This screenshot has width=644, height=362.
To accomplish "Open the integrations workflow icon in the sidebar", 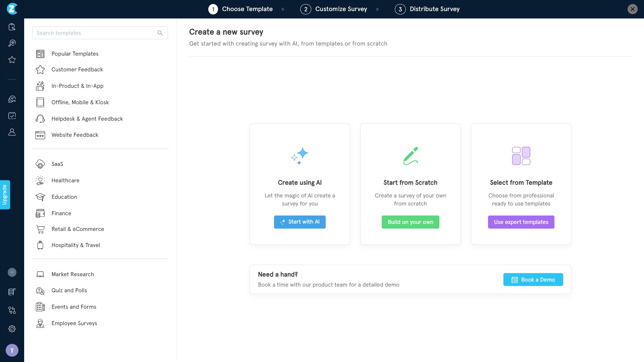I will pos(12,310).
